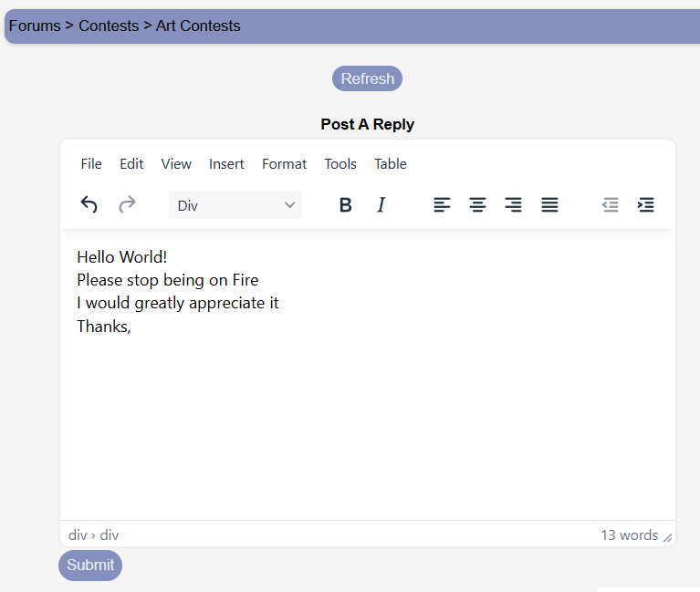Viewport: 700px width, 592px height.
Task: Submit the reply
Action: (x=90, y=565)
